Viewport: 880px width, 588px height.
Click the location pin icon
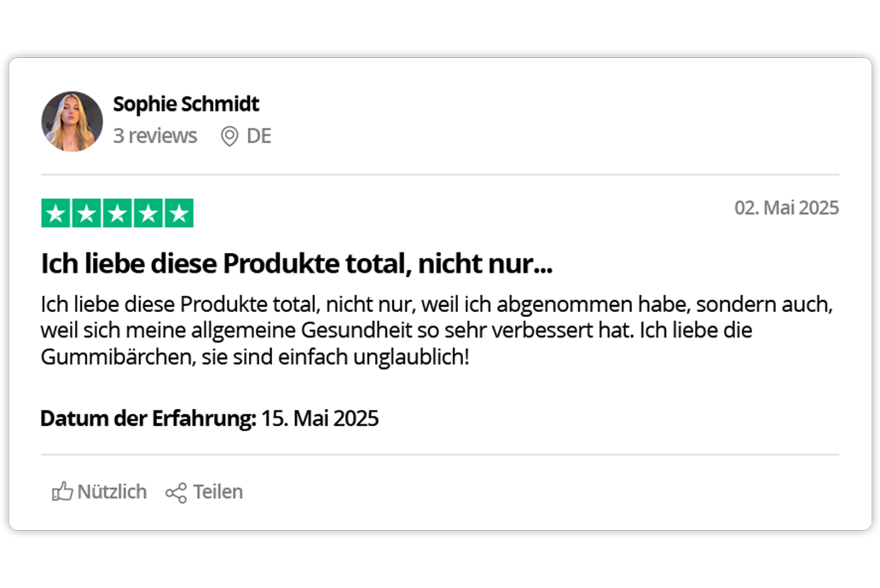pos(229,136)
